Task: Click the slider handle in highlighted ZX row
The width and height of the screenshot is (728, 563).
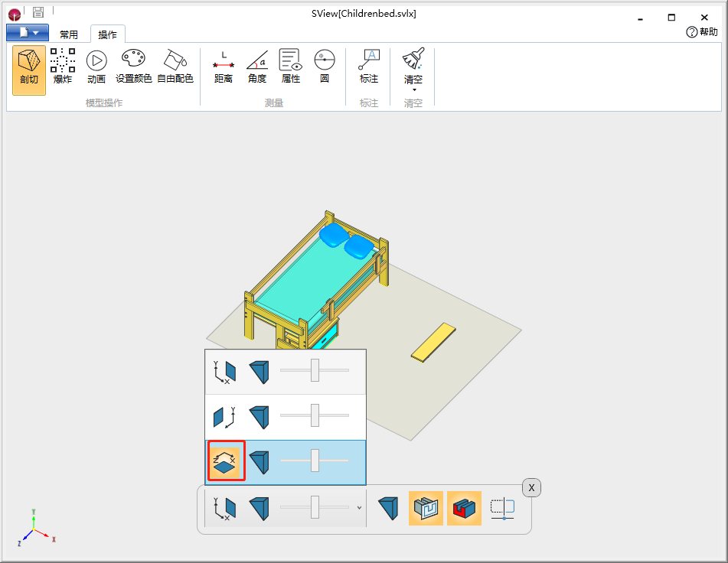Action: click(315, 461)
